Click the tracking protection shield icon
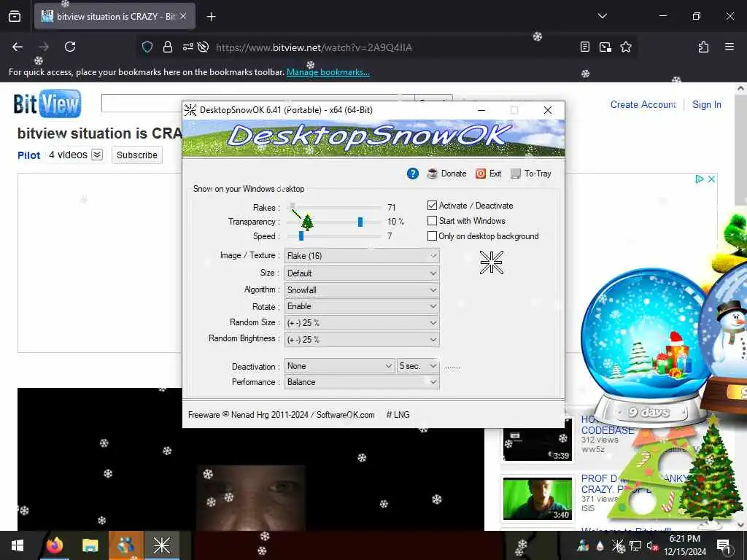747x560 pixels. click(147, 47)
